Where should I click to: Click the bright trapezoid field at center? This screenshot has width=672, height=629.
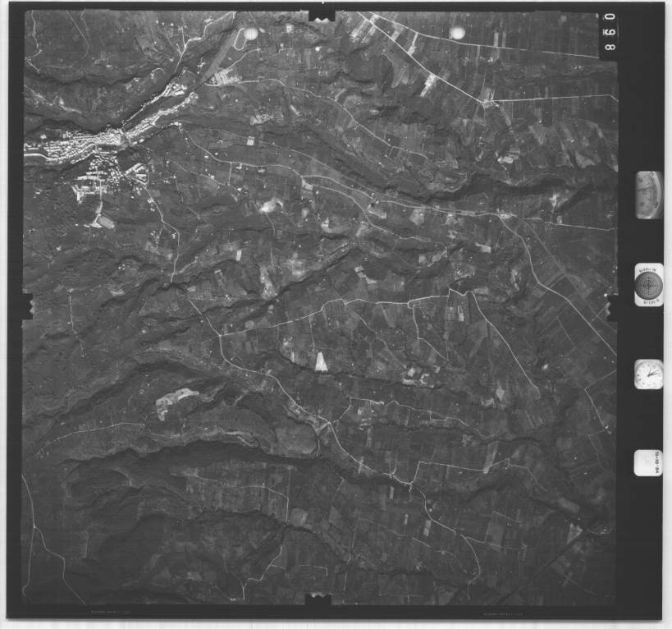(321, 360)
